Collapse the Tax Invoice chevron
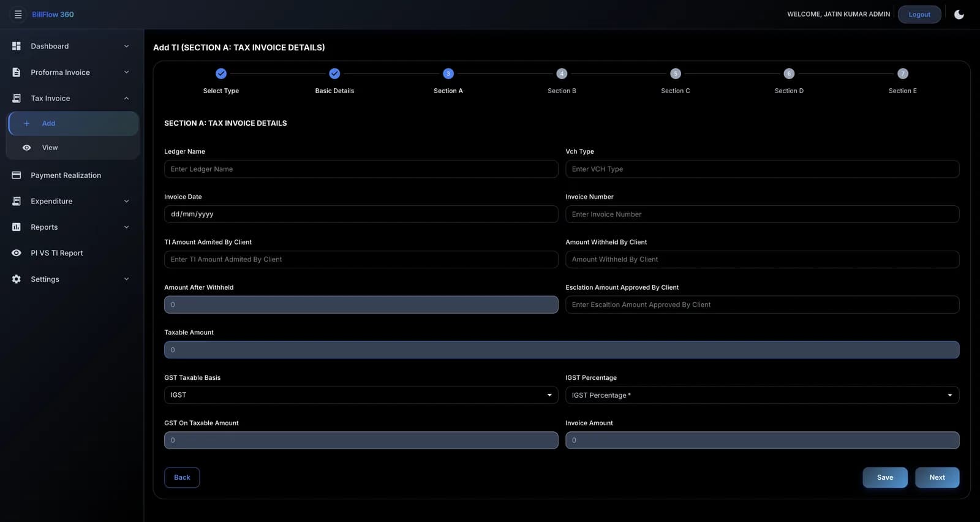The image size is (980, 522). [x=127, y=98]
